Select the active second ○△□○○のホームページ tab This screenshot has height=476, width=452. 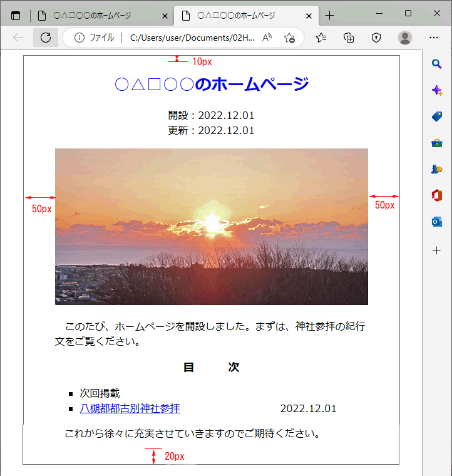246,16
